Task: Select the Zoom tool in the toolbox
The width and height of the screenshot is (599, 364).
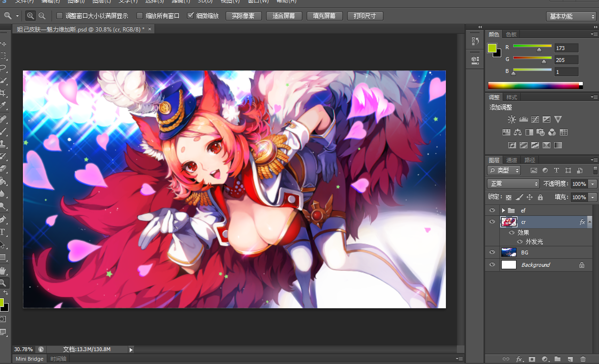Action: 3,283
